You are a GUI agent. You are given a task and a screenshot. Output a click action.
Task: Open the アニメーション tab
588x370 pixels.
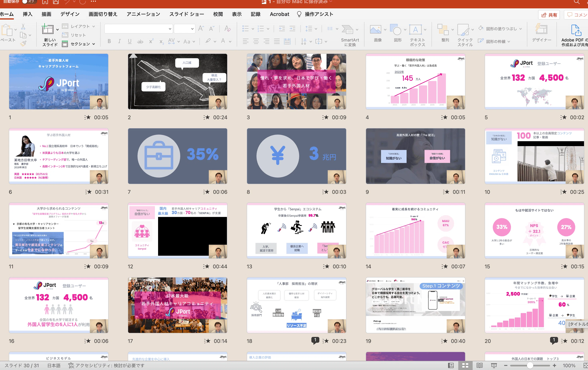tap(143, 14)
